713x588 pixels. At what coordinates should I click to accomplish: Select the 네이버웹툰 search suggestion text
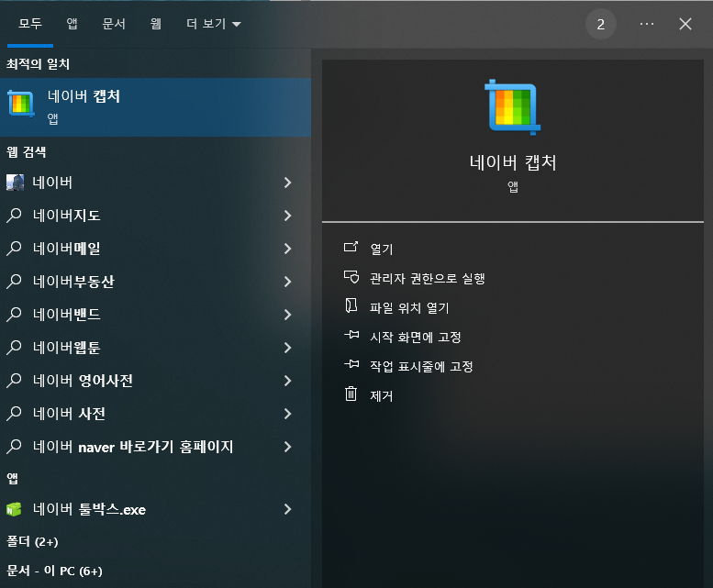click(x=66, y=348)
